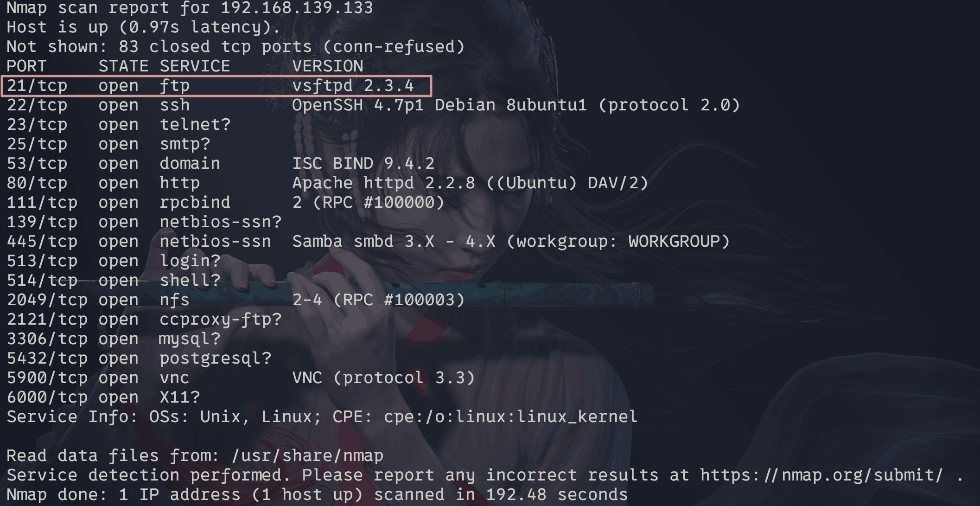Click the ISC BIND 9.4.2 text

(363, 164)
